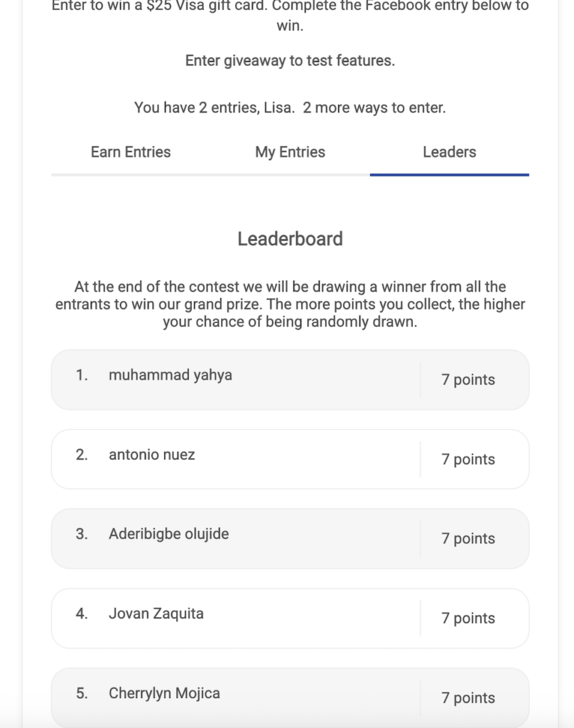Click Jovan Zaquita's 7 points label
The height and width of the screenshot is (728, 574).
[468, 619]
